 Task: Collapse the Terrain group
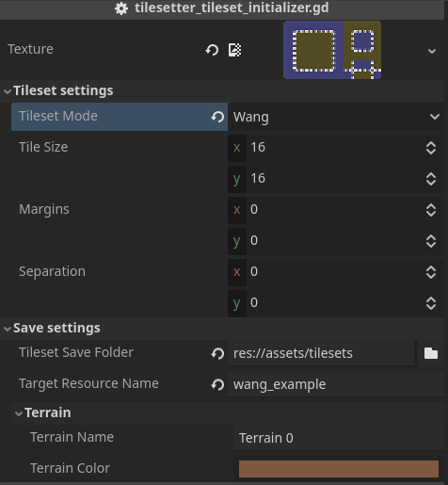(19, 413)
